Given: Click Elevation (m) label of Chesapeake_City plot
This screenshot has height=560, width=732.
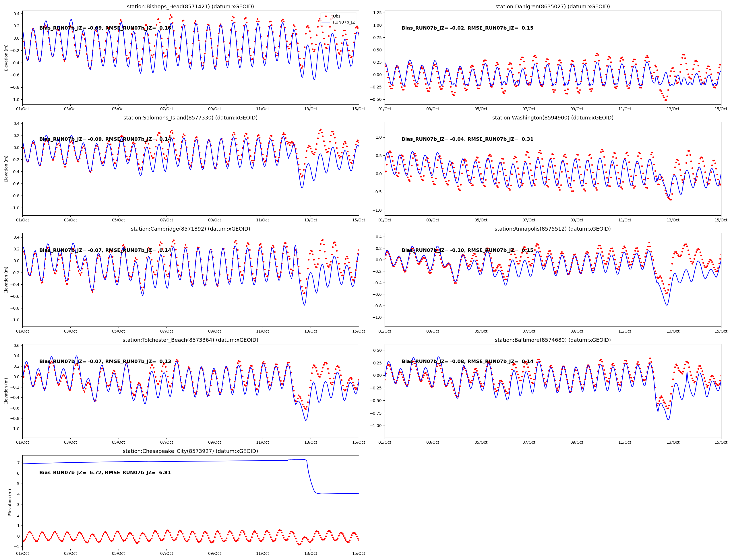Looking at the screenshot, I should click(10, 502).
